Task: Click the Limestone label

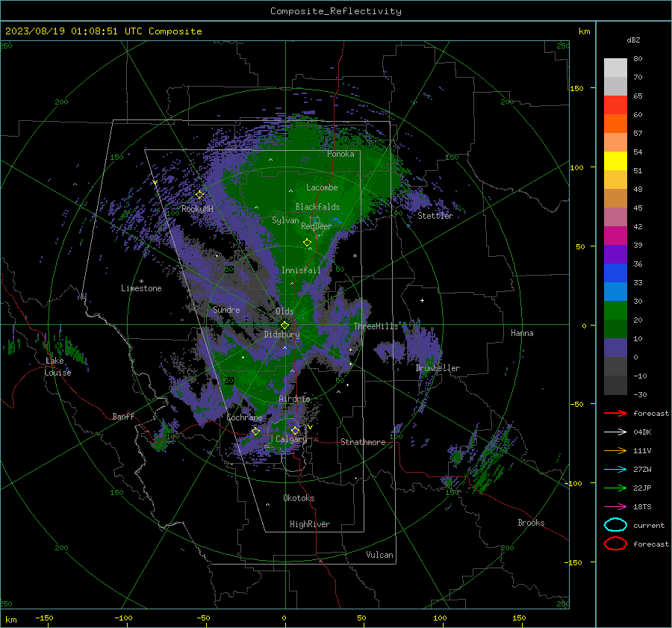Action: (141, 288)
